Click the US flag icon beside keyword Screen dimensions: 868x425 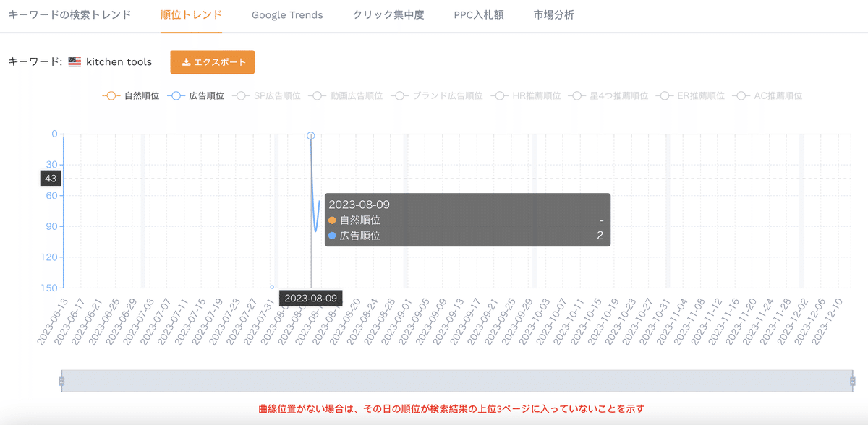point(75,62)
